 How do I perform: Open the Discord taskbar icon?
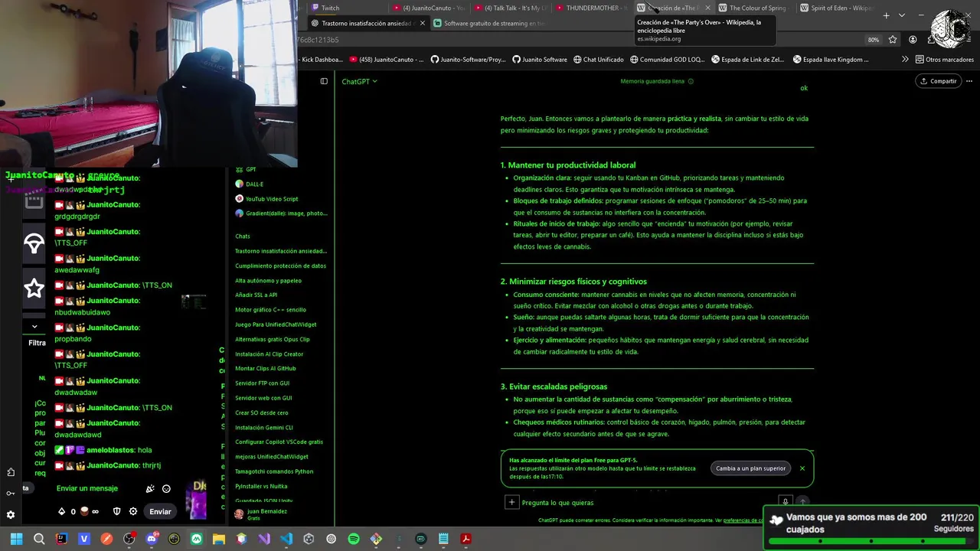click(152, 539)
